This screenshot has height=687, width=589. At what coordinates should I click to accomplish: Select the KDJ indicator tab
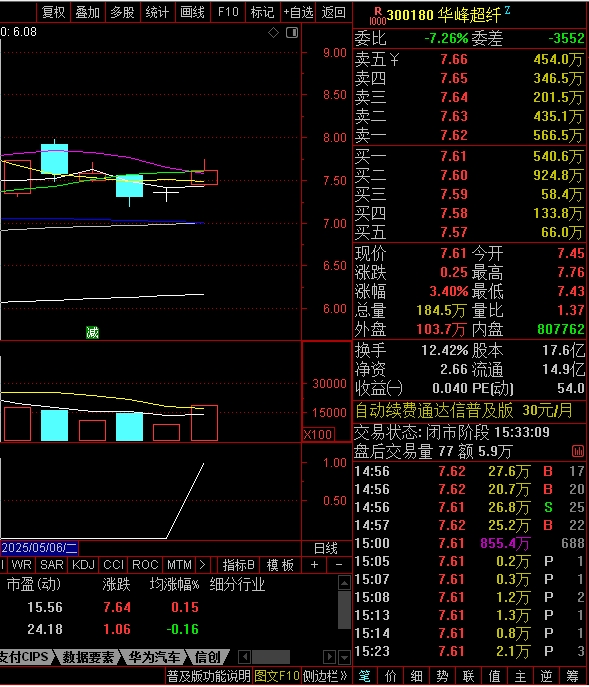click(x=83, y=565)
